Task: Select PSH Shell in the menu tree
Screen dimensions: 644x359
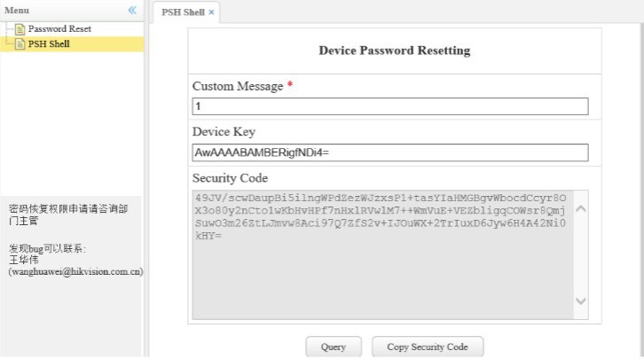Action: click(x=48, y=43)
